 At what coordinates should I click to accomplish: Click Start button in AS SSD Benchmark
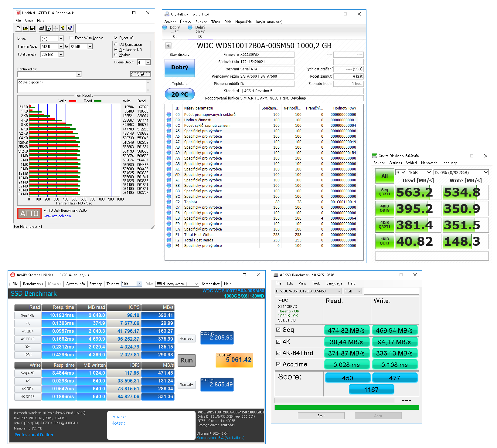point(321,416)
